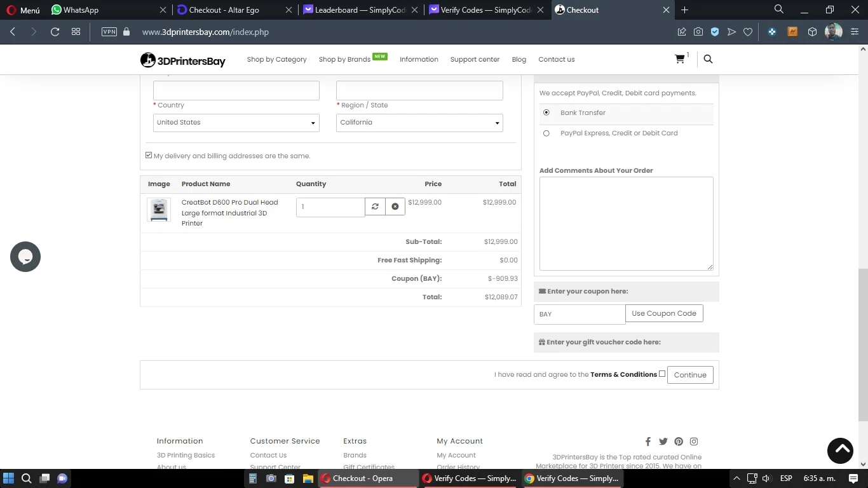Open Opera ad blocker shield
The height and width of the screenshot is (488, 868).
coord(715,32)
